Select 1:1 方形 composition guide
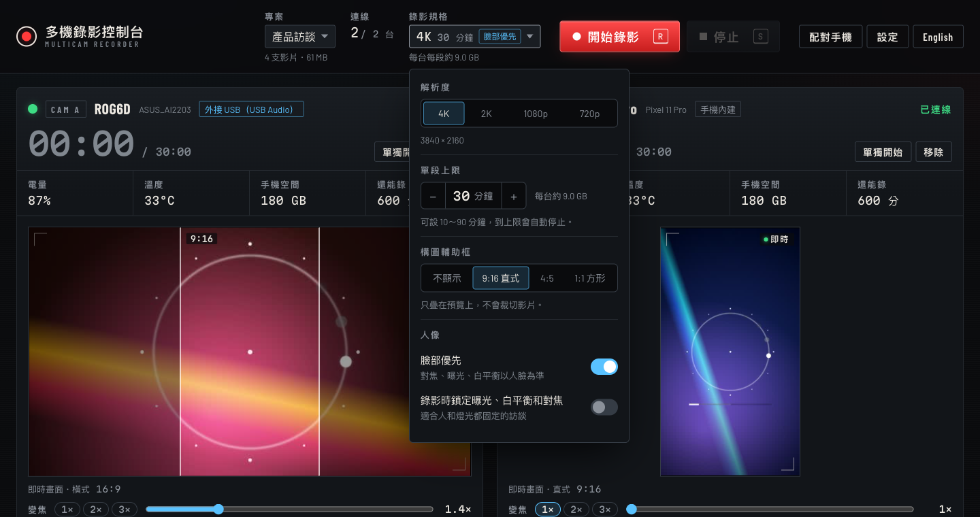 (589, 278)
